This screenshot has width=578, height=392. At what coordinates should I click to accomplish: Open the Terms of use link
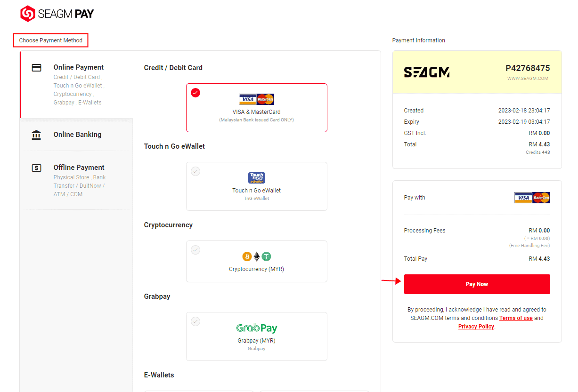[516, 318]
